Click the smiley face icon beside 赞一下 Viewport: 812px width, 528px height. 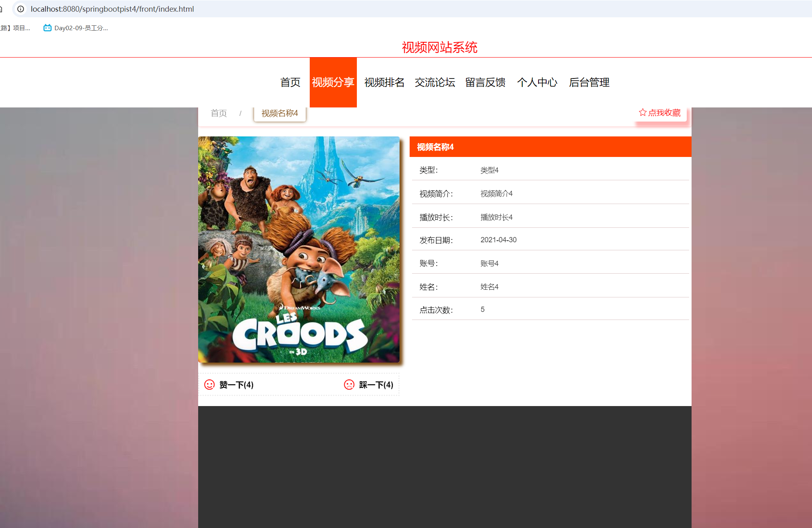pos(209,385)
